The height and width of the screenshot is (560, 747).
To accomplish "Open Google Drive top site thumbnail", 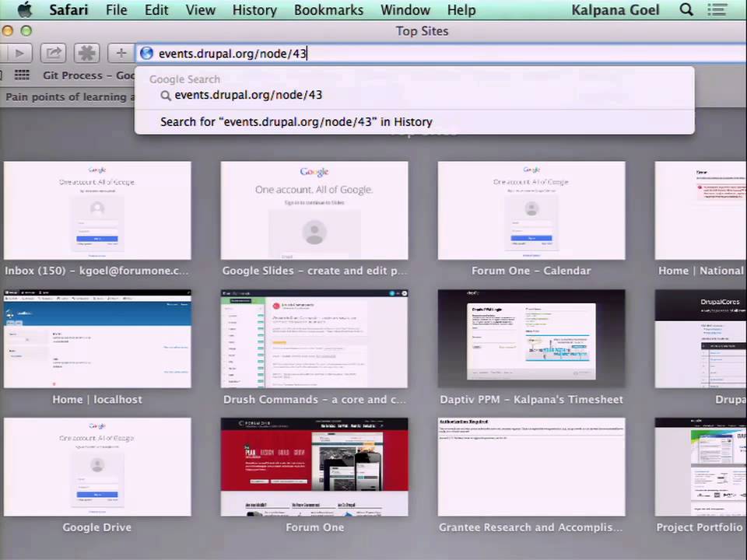I will click(97, 467).
